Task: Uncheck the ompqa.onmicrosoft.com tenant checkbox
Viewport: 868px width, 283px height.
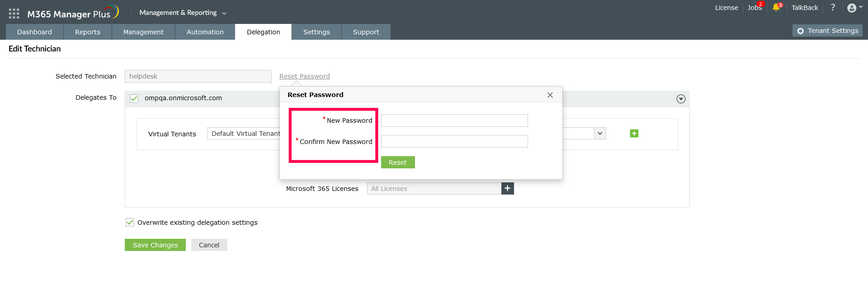Action: coord(134,98)
